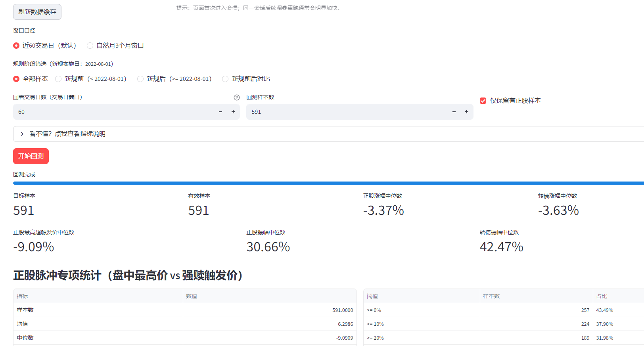Click the blue 回测完成 progress bar
644x346 pixels.
tap(328, 183)
